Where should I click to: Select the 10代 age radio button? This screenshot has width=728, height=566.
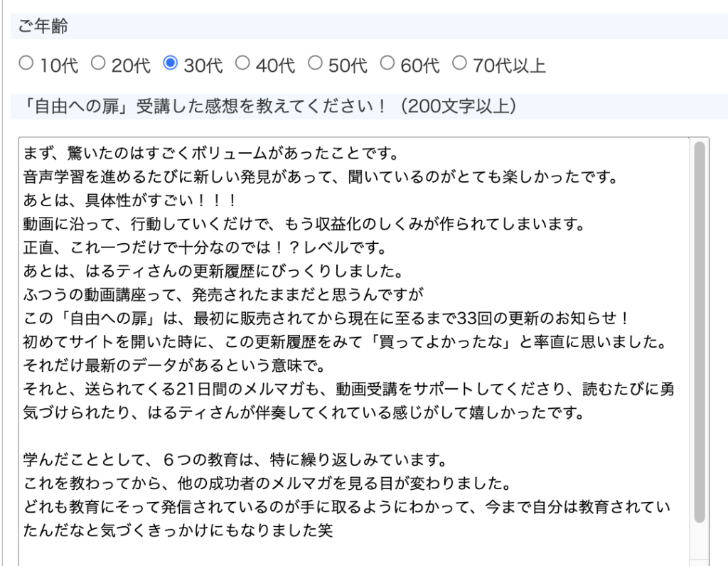point(26,64)
